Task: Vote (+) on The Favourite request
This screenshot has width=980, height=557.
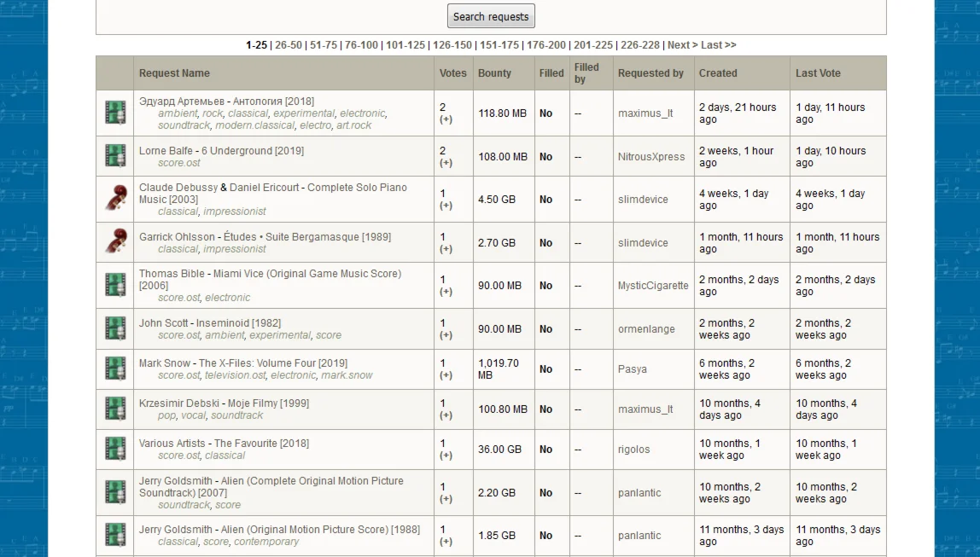Action: (446, 455)
